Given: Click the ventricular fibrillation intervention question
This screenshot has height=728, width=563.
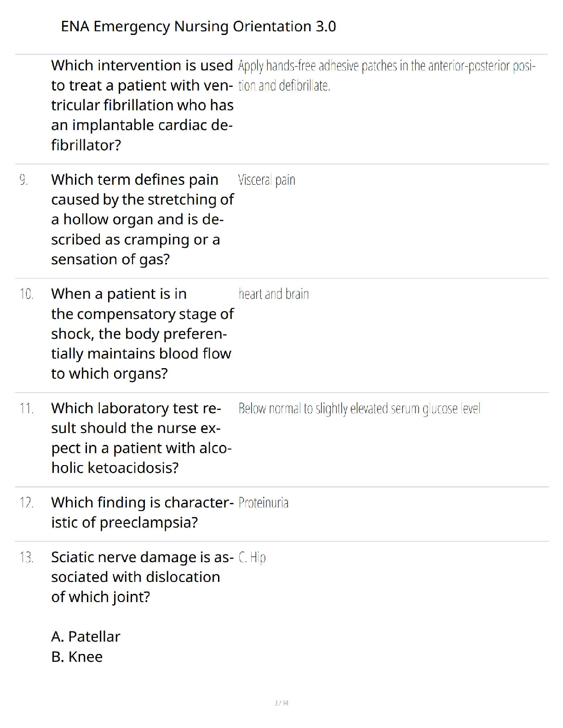Looking at the screenshot, I should point(142,105).
